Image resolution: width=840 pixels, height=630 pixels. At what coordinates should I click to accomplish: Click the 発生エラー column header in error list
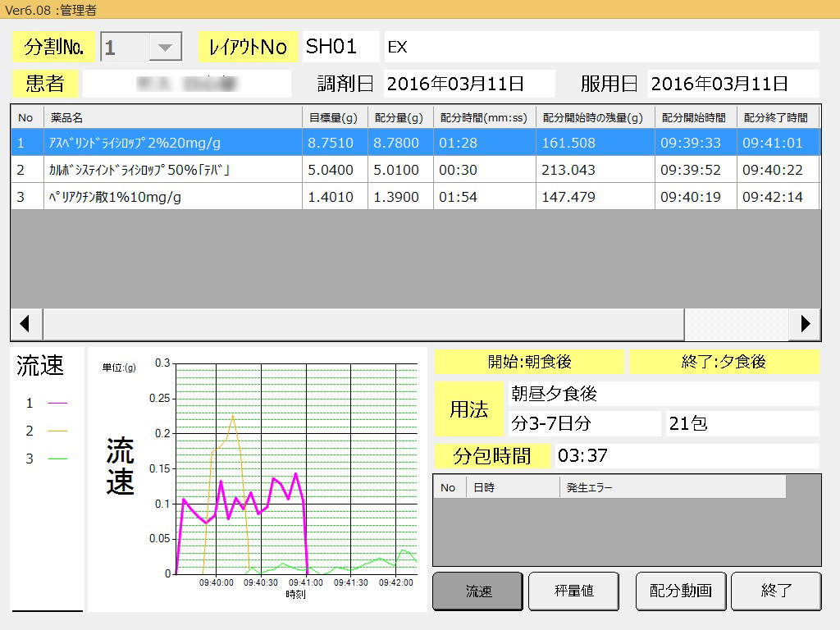(671, 487)
